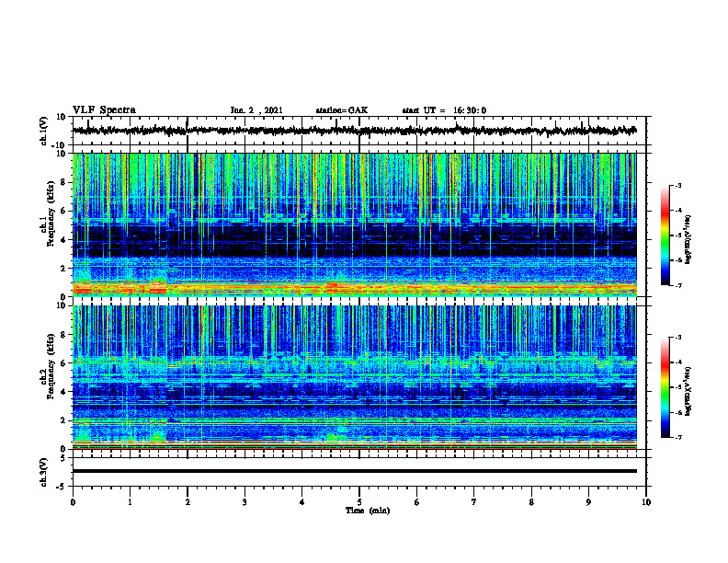Click the time axis tick label "7"
Screen dimensions: 728x563
pos(474,502)
